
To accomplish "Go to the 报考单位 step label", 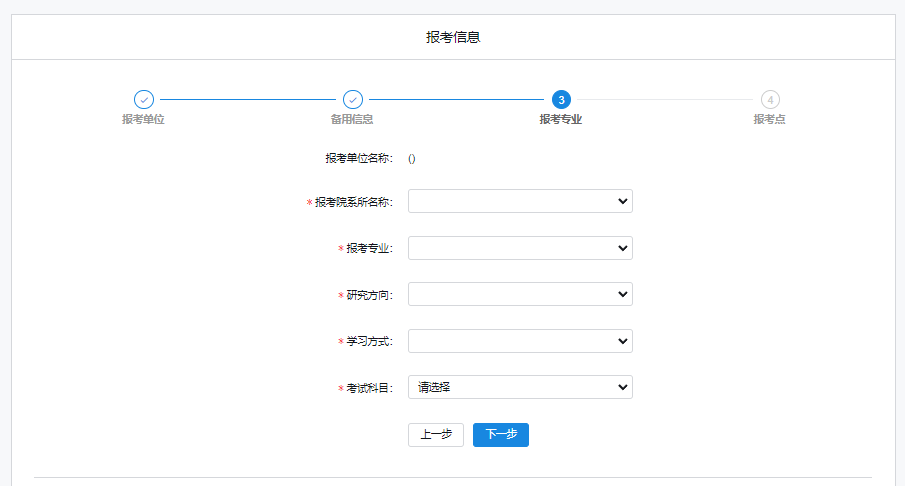I will [x=143, y=120].
